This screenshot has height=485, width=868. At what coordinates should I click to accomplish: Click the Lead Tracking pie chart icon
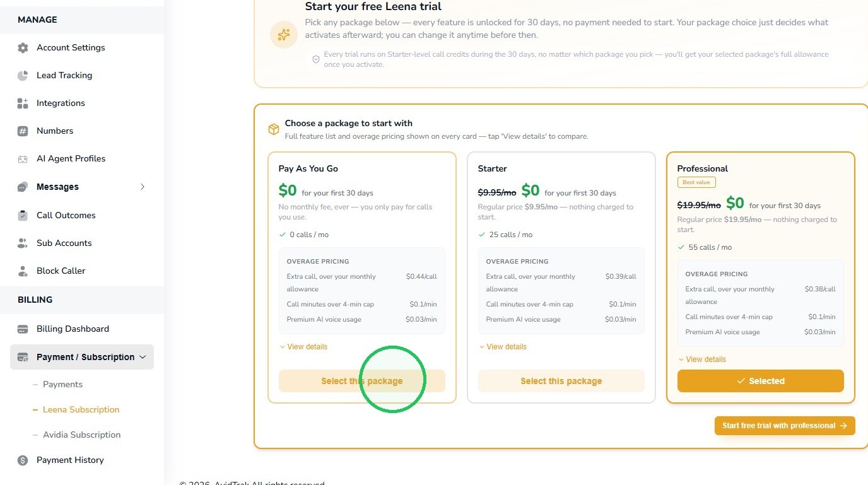(23, 76)
